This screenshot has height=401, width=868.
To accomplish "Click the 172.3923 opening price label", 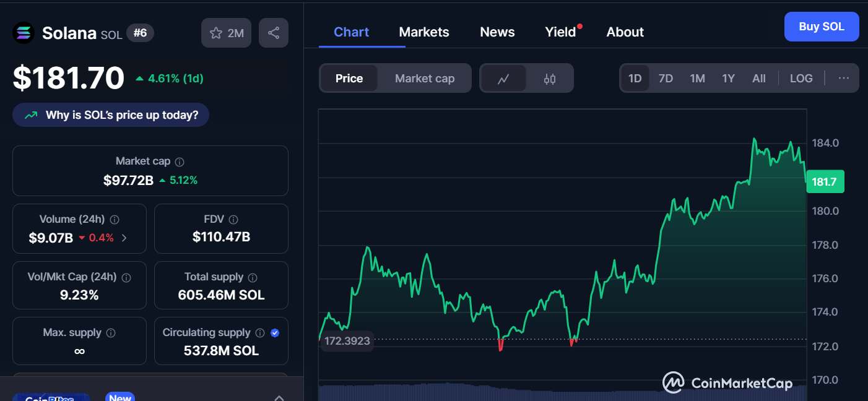I will click(x=347, y=340).
